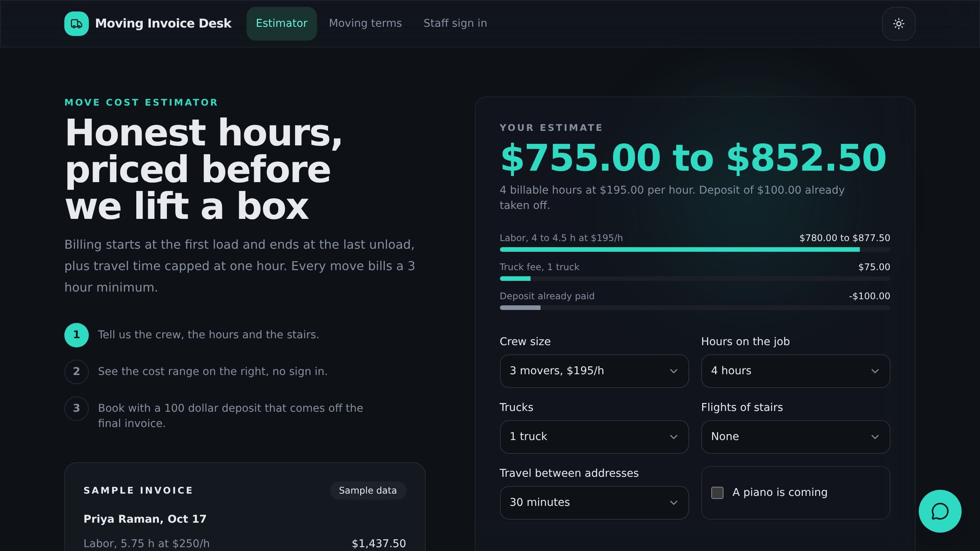Click the '$755.00 to $852.50' estimate

[693, 158]
